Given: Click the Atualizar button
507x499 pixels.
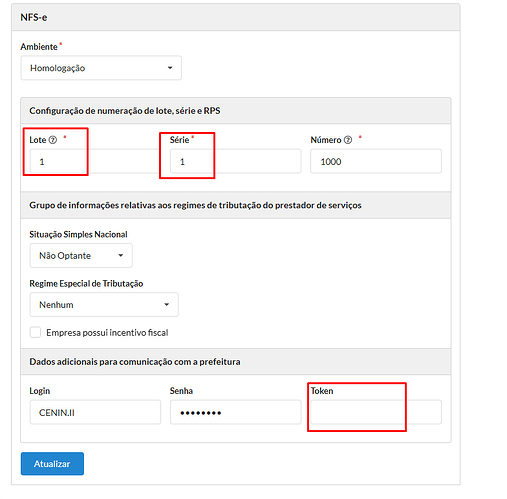Looking at the screenshot, I should tap(52, 464).
